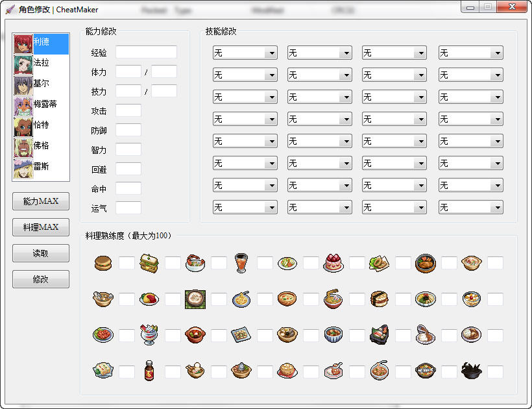Image resolution: width=532 pixels, height=409 pixels.
Task: Click the sandwich dish icon
Action: [149, 263]
